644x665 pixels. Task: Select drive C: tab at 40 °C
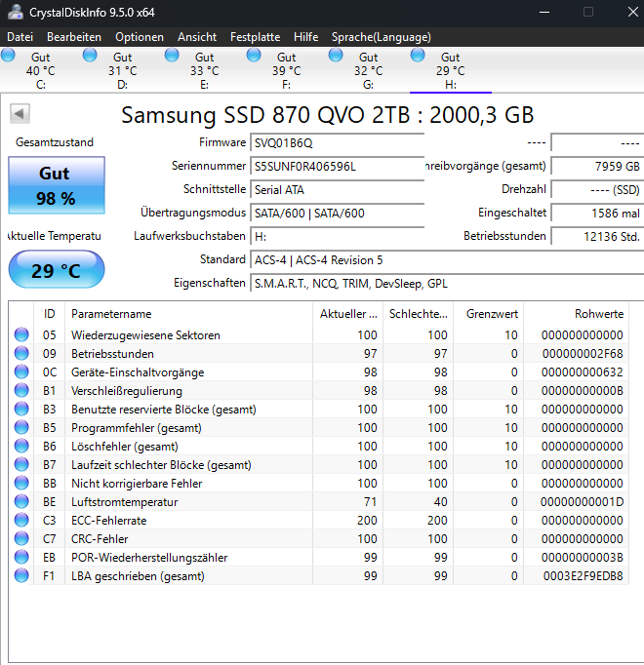[41, 70]
